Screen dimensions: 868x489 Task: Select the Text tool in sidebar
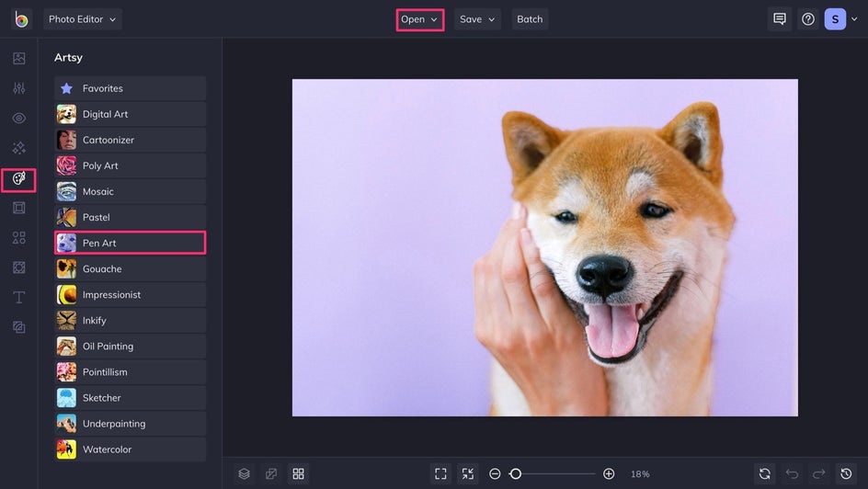(x=18, y=297)
